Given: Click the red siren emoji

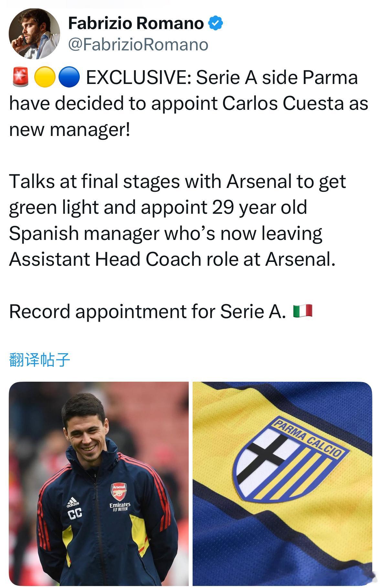Looking at the screenshot, I should click(x=20, y=77).
